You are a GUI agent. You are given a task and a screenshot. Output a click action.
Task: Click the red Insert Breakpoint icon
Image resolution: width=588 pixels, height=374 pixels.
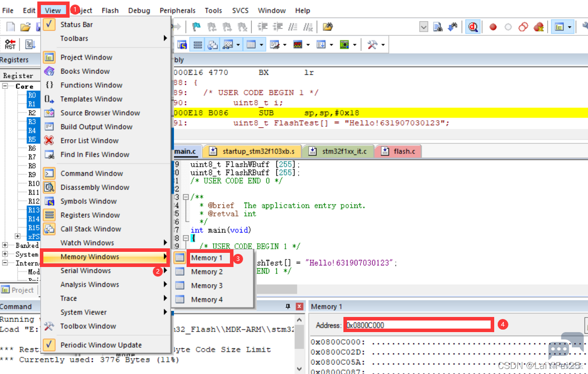click(493, 27)
